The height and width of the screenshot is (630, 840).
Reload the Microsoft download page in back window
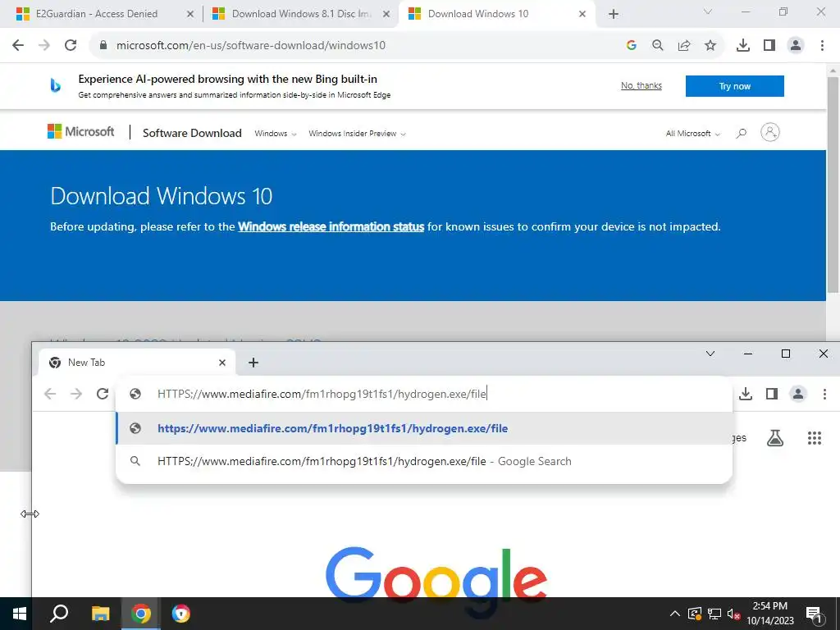pyautogui.click(x=71, y=46)
